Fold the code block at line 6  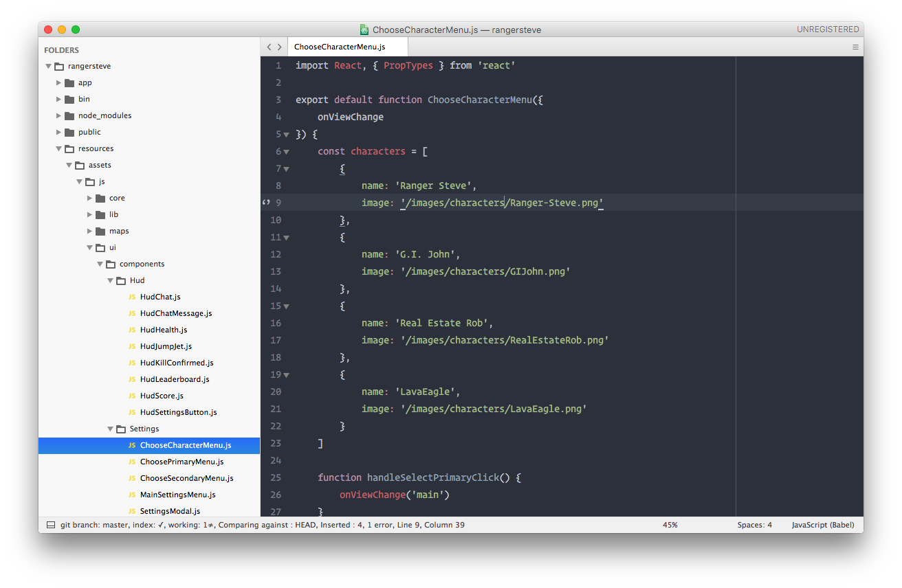pyautogui.click(x=286, y=152)
